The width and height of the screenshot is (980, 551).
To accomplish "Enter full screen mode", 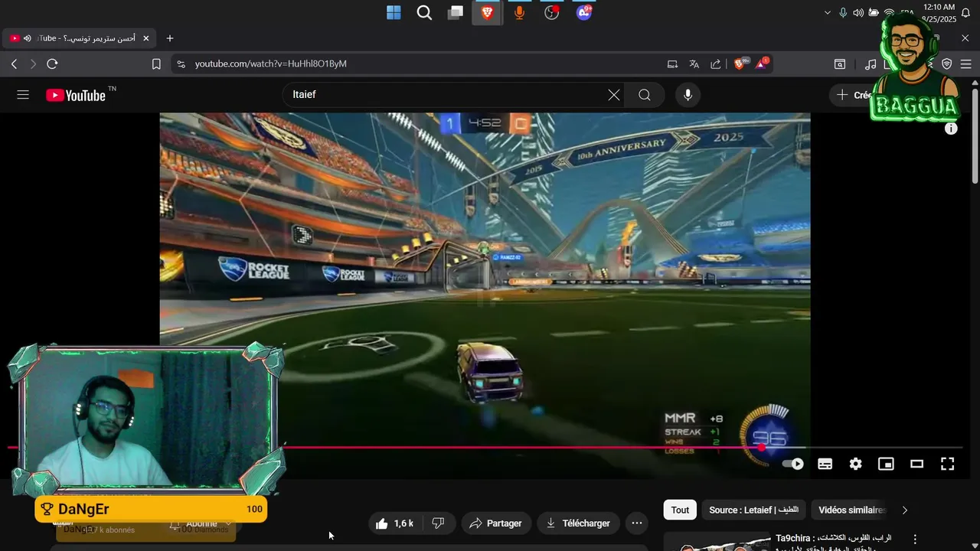I will point(947,464).
